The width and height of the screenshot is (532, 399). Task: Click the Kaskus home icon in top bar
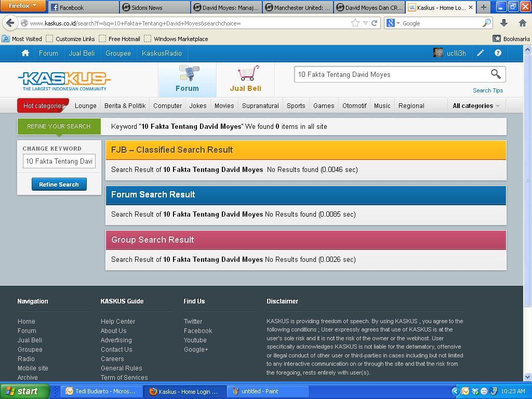pos(25,53)
